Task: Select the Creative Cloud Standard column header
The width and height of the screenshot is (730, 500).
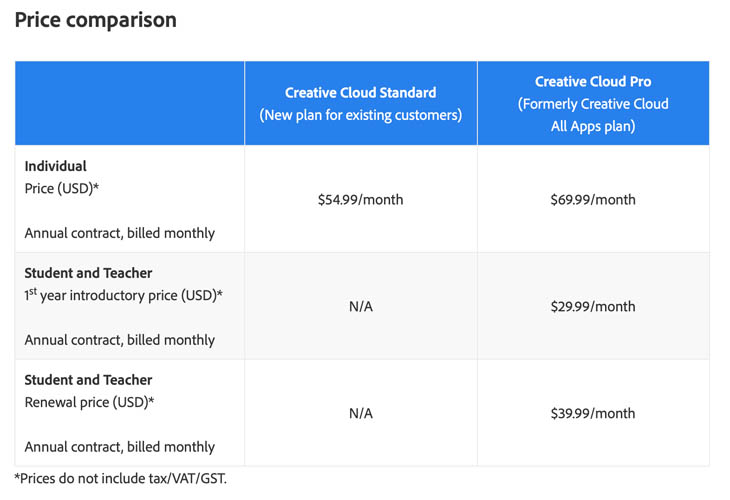Action: coord(360,103)
